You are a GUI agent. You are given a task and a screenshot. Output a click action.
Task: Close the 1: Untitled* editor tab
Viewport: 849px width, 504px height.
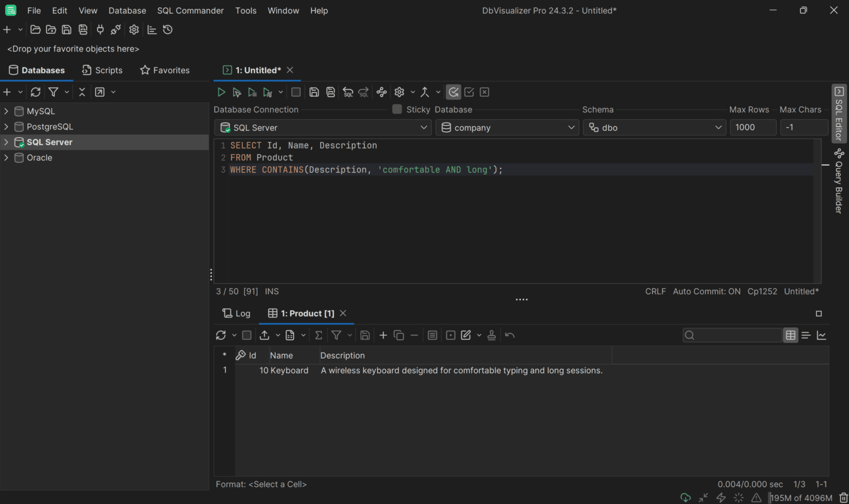(290, 70)
